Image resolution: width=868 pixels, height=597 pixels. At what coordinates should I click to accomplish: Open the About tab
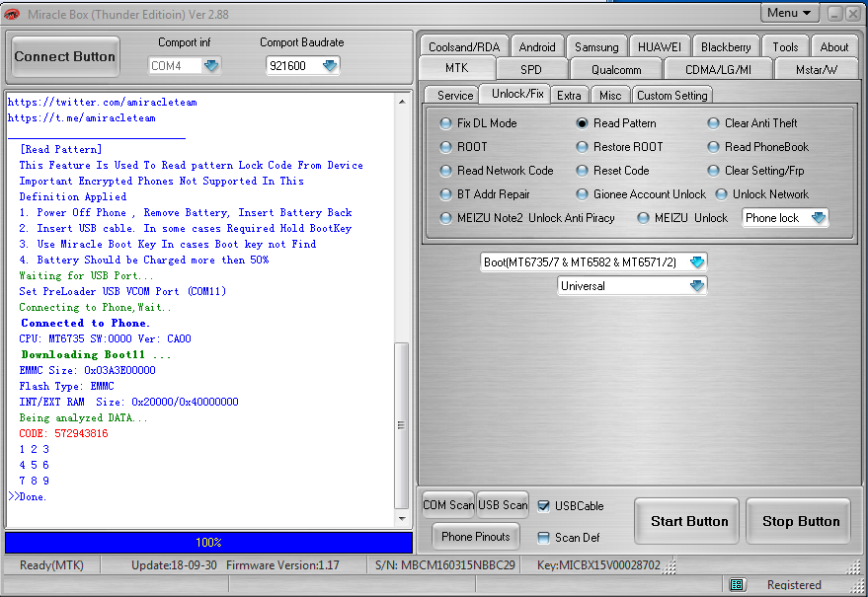(833, 47)
